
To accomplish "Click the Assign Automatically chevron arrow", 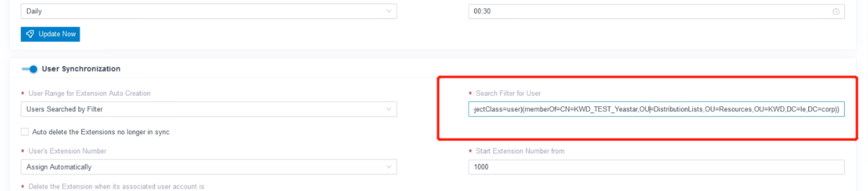I will pos(388,167).
